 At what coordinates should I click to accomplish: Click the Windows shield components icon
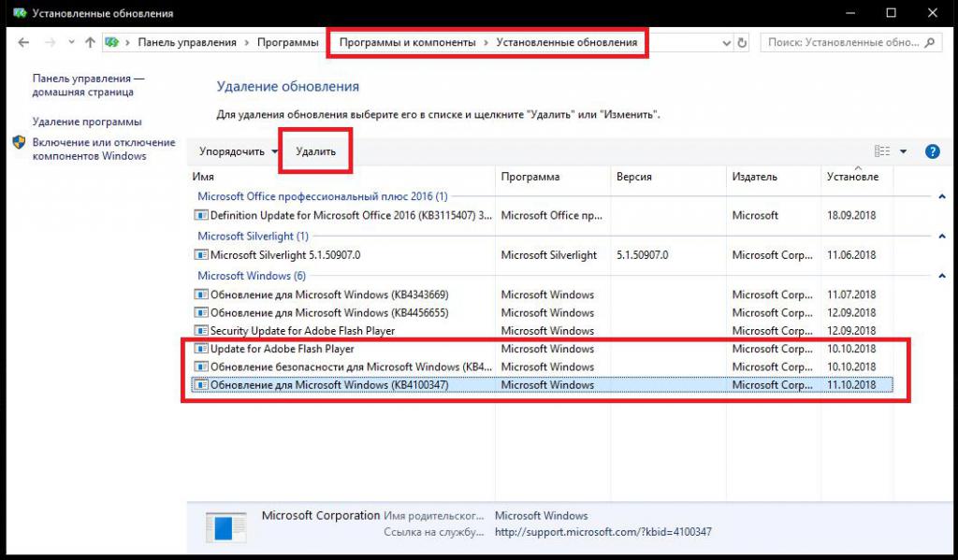[x=20, y=143]
